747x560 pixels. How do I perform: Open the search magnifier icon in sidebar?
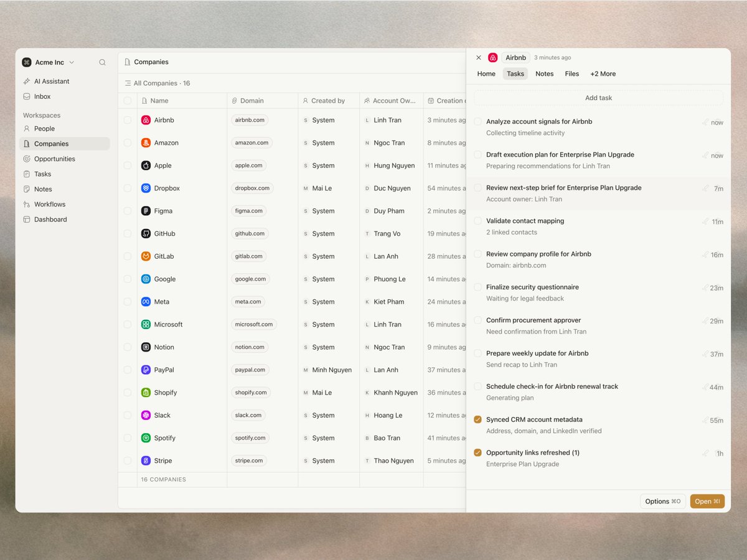coord(102,62)
